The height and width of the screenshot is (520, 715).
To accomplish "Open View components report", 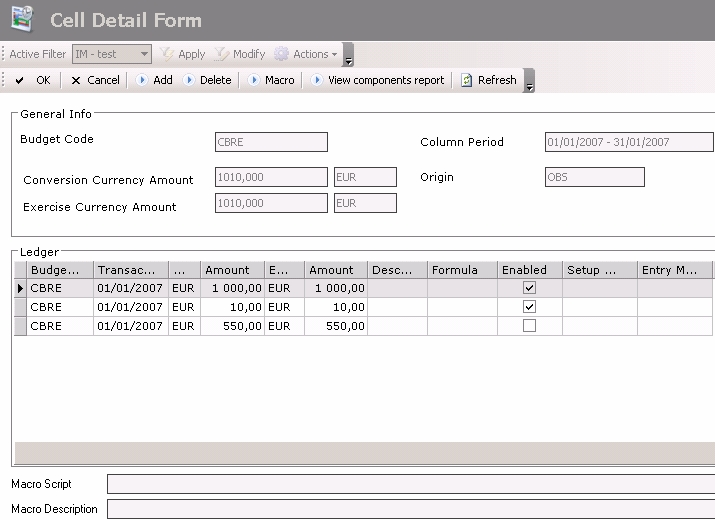I will tap(378, 80).
